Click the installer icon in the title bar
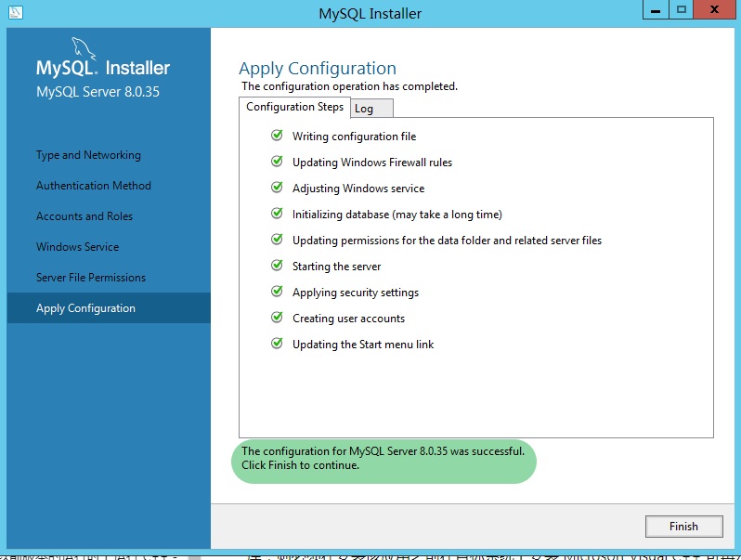This screenshot has width=741, height=560. click(x=16, y=12)
